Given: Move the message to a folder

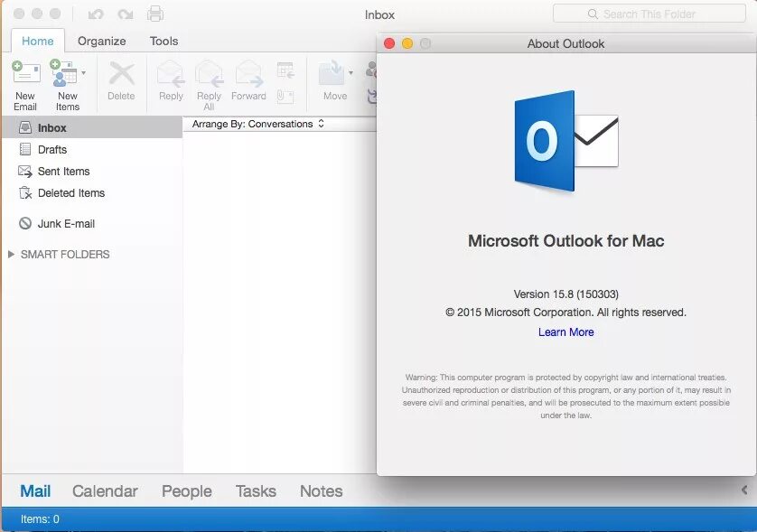Looking at the screenshot, I should 334,81.
